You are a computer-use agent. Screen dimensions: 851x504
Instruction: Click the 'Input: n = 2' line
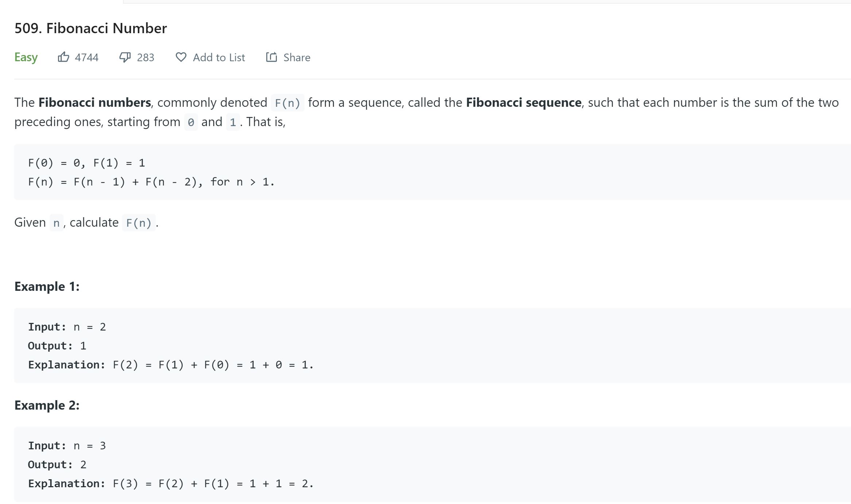click(67, 327)
